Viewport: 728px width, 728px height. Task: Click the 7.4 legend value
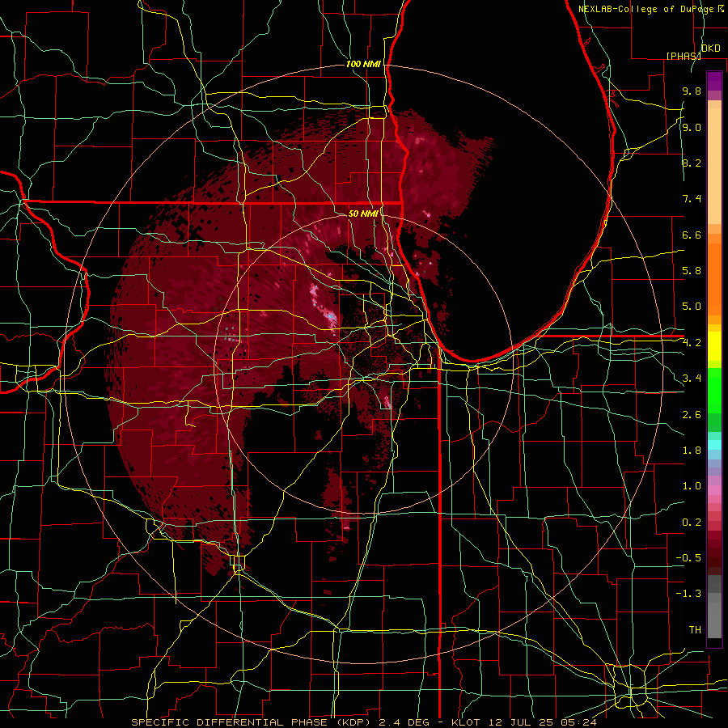point(692,199)
